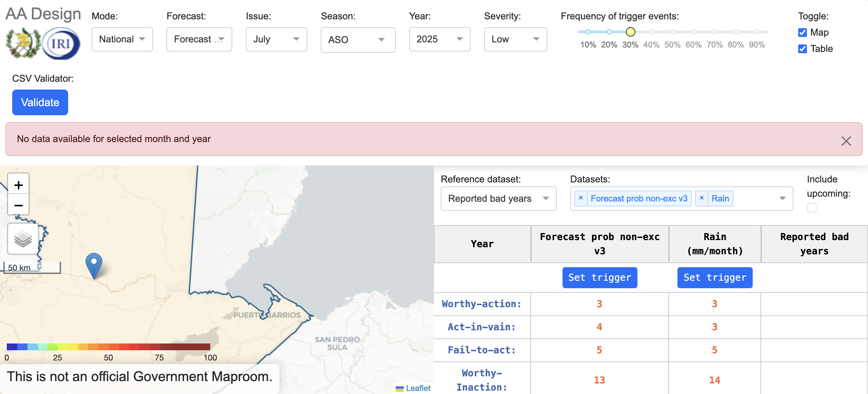This screenshot has height=394, width=868.
Task: Expand the Reference dataset dropdown
Action: pyautogui.click(x=498, y=198)
